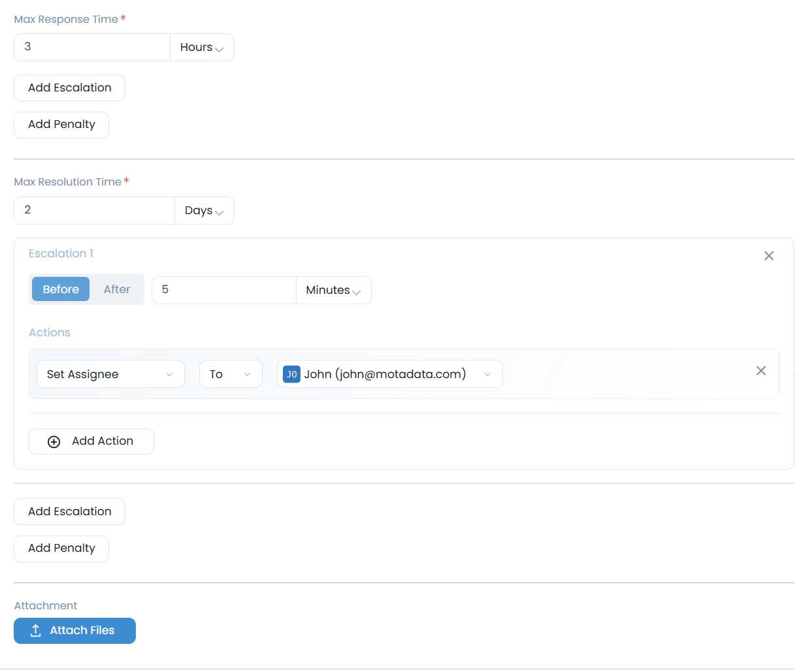Focus the Max Resolution Time value field
812x670 pixels.
(94, 211)
